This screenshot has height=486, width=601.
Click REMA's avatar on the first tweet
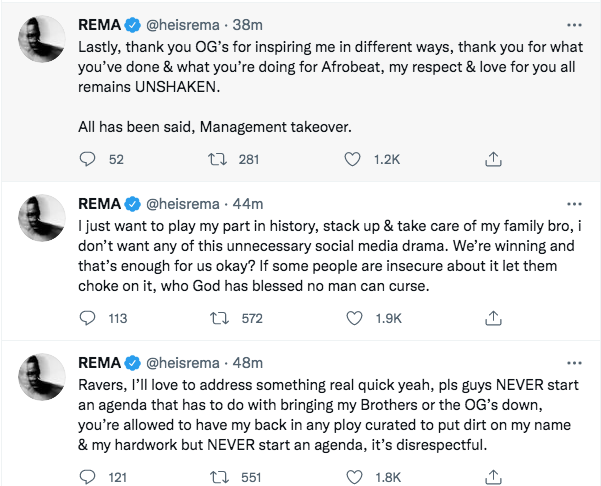44,42
